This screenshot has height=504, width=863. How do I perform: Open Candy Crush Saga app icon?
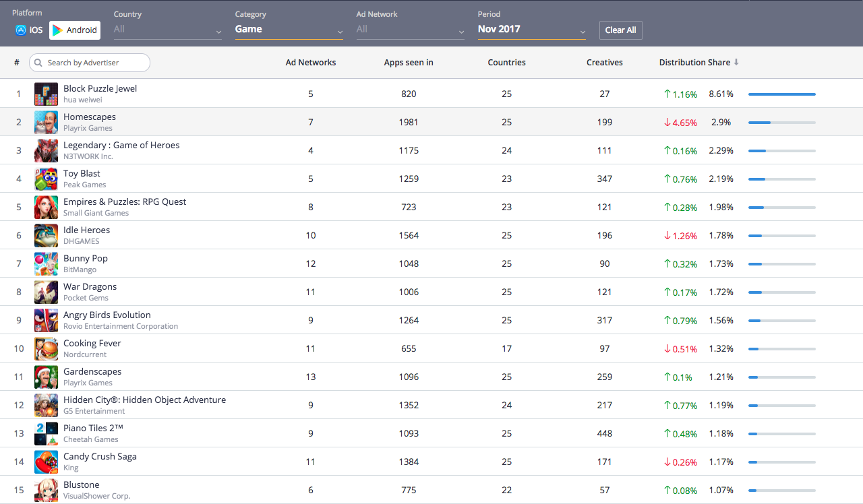pyautogui.click(x=46, y=462)
